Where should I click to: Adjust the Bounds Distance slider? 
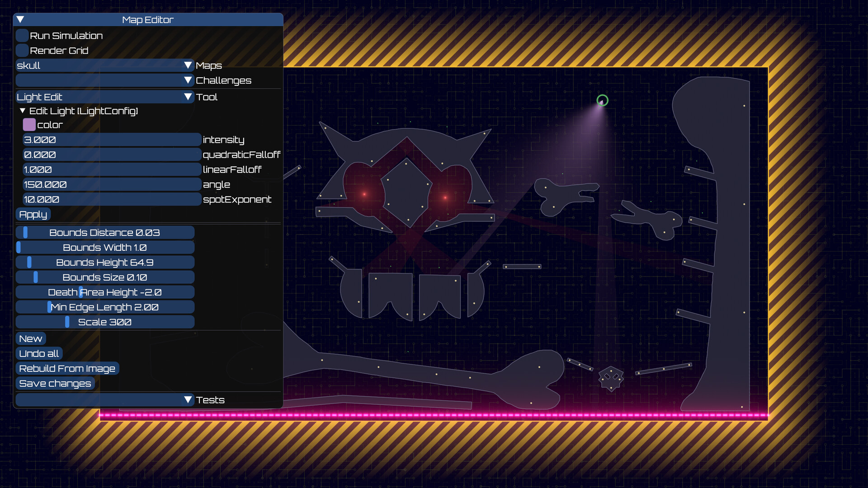(x=105, y=232)
